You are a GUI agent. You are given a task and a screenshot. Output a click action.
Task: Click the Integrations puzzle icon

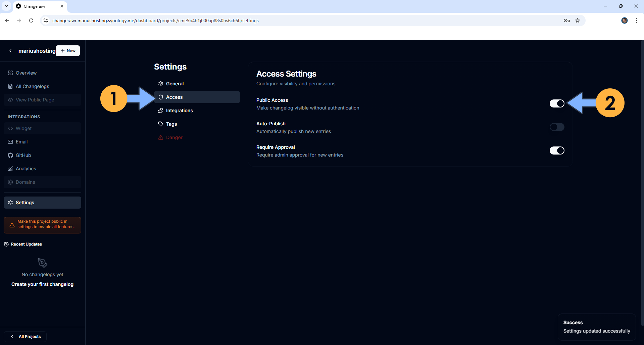[x=161, y=111]
